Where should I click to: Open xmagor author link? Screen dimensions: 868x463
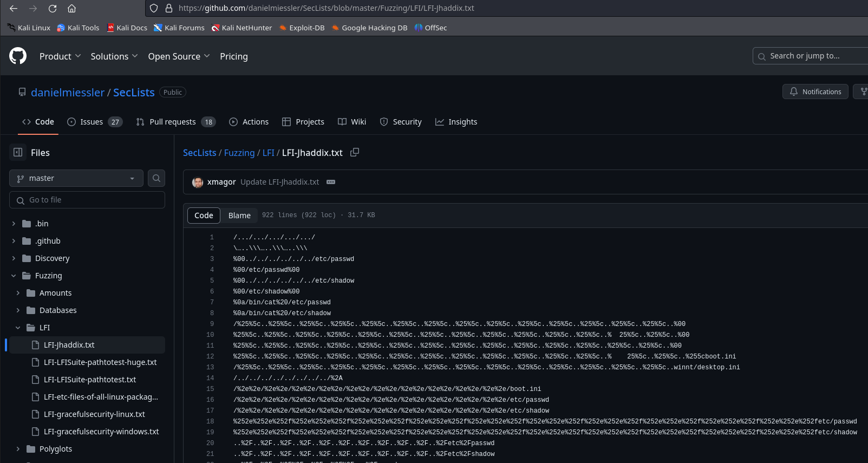tap(221, 182)
